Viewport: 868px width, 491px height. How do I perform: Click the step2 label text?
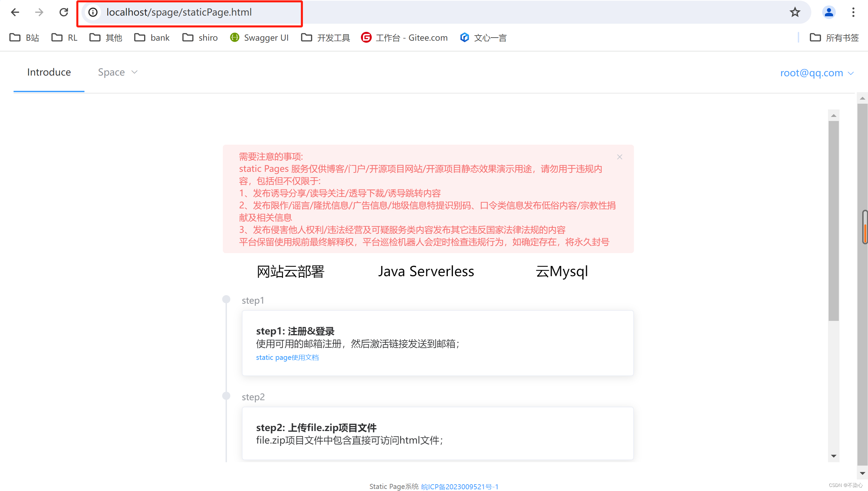point(253,397)
